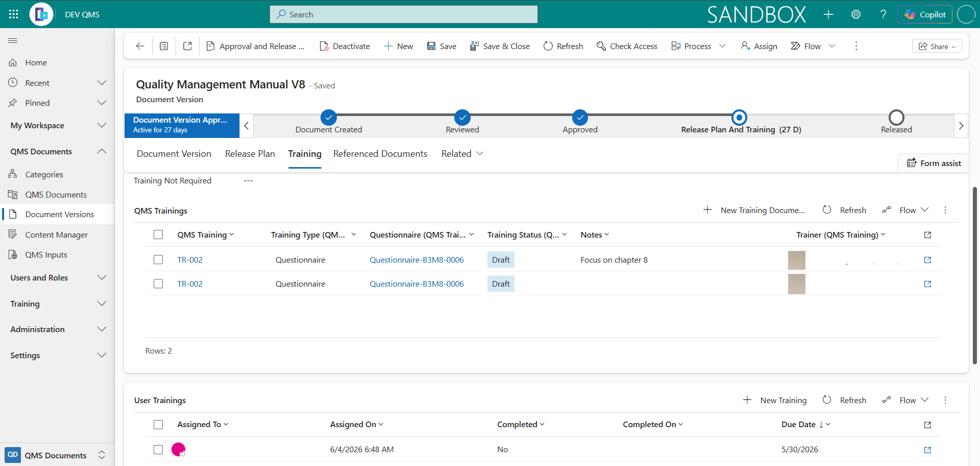Click Refresh in the top command bar

[x=563, y=46]
